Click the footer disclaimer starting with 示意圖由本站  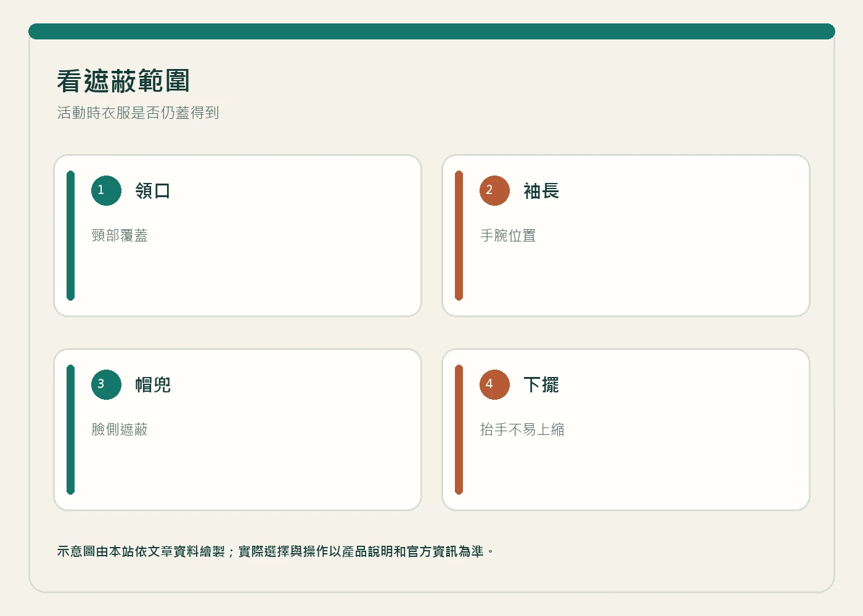(x=276, y=551)
